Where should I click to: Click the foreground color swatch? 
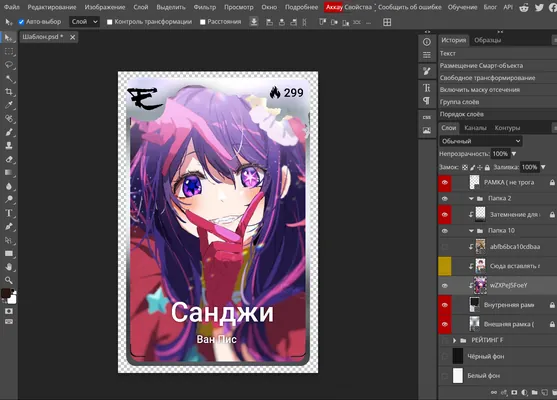pyautogui.click(x=6, y=293)
